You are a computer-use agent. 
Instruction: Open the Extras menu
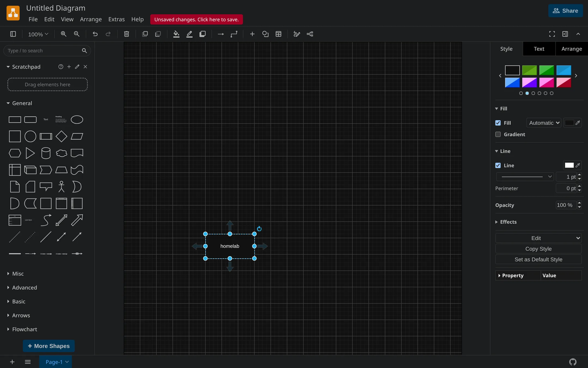[117, 19]
